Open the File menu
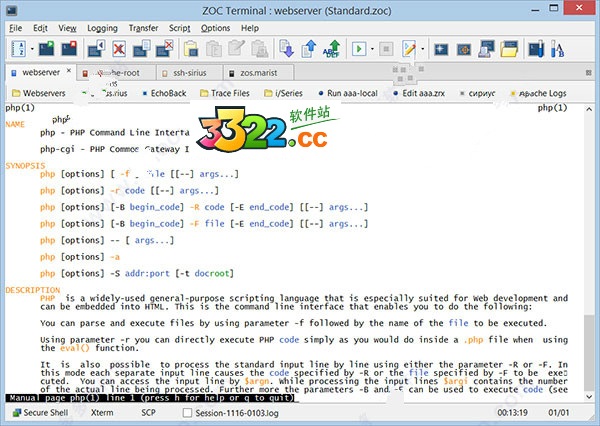The width and height of the screenshot is (600, 426). pos(16,28)
